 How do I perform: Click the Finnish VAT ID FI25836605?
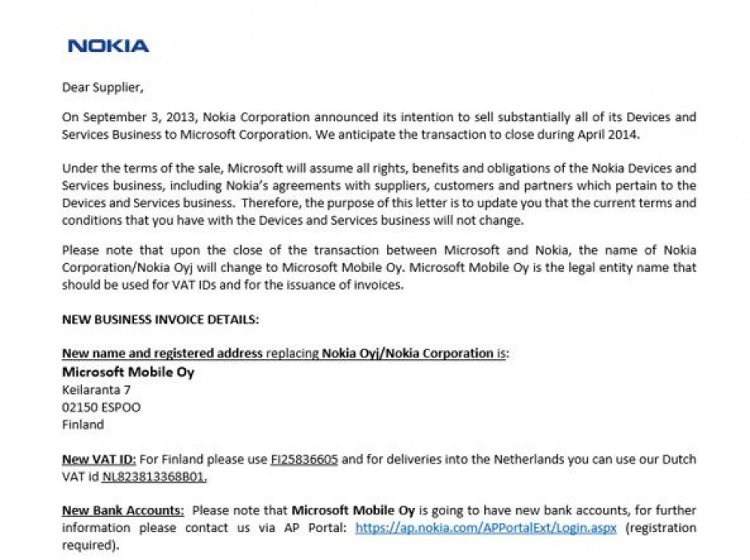click(x=304, y=459)
